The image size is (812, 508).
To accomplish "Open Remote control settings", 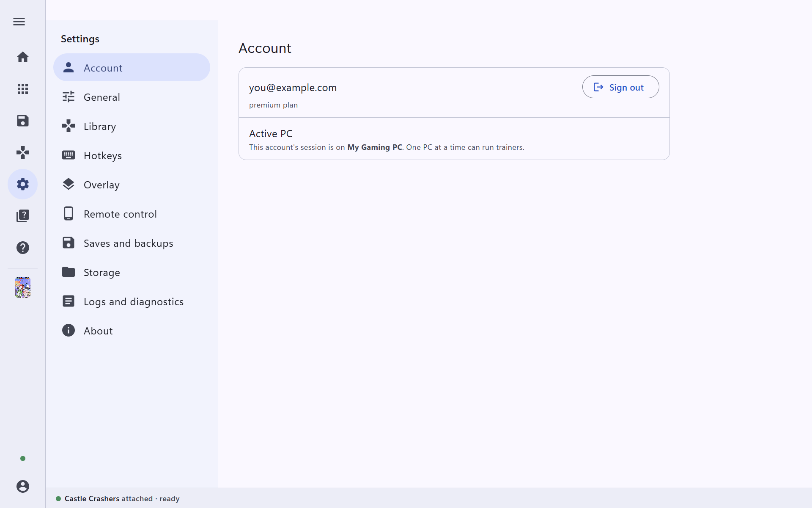I will click(132, 214).
